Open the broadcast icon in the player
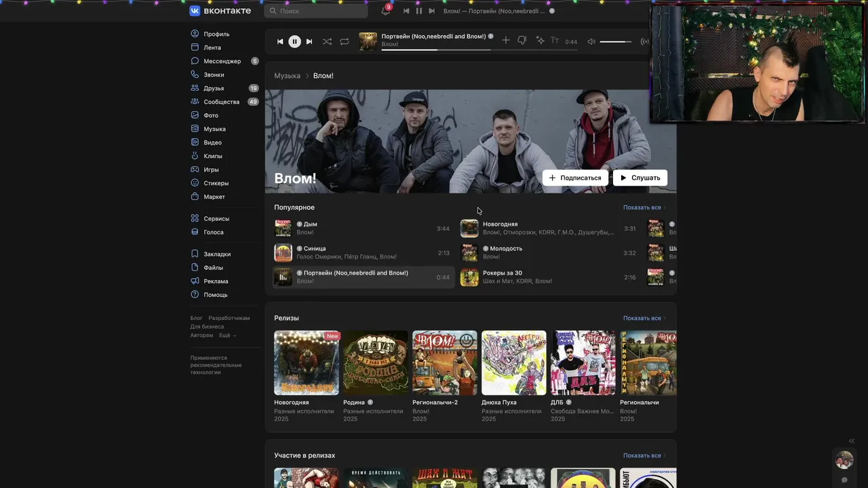The height and width of the screenshot is (488, 868). click(x=644, y=41)
